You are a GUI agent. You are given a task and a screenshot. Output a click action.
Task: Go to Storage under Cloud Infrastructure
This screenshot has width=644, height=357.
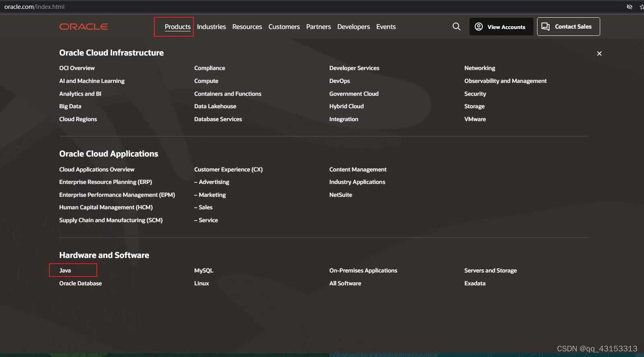pyautogui.click(x=474, y=106)
